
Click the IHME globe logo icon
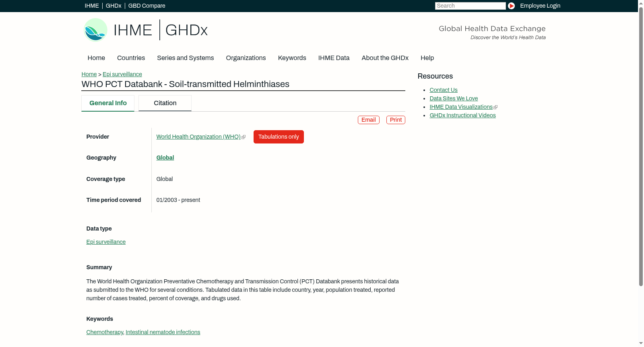(x=95, y=30)
